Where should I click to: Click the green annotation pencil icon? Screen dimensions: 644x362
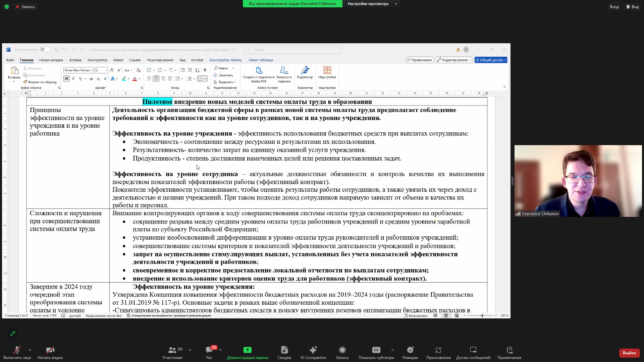click(x=13, y=333)
